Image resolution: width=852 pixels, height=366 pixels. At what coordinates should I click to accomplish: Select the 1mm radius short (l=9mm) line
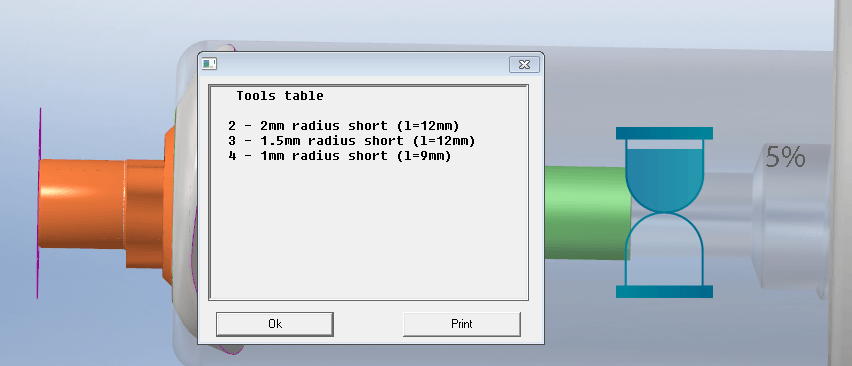[x=340, y=156]
